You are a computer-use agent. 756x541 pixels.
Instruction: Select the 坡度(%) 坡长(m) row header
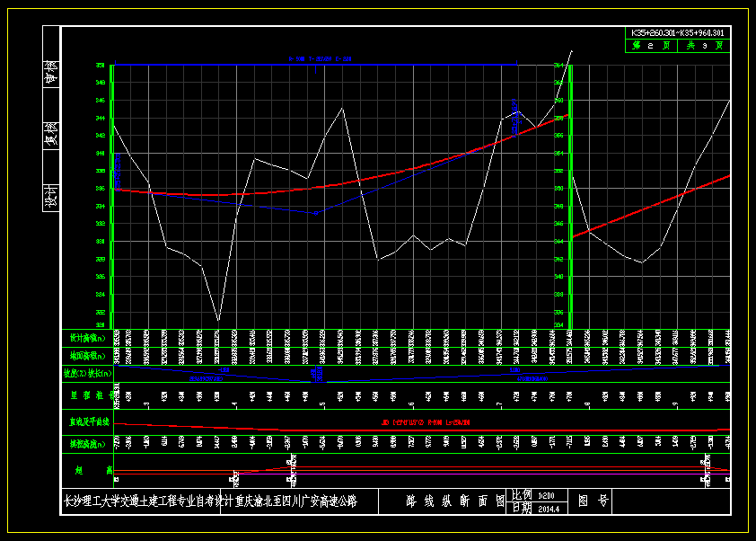click(x=87, y=373)
